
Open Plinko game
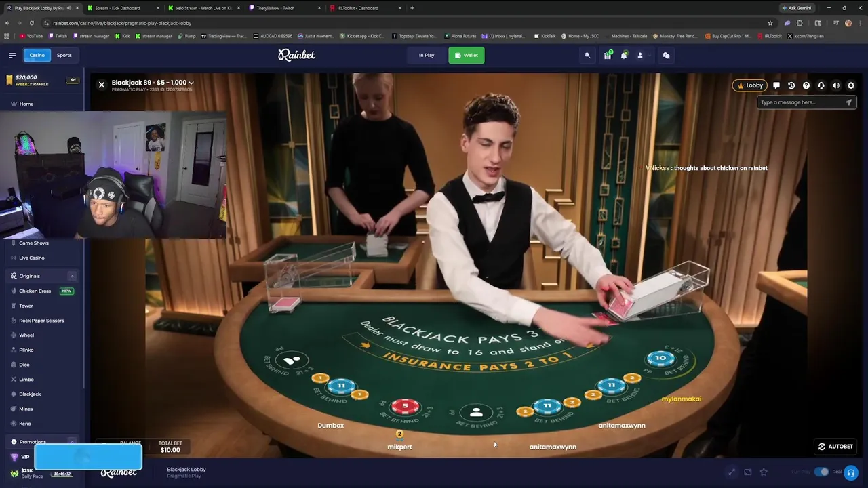tap(26, 350)
